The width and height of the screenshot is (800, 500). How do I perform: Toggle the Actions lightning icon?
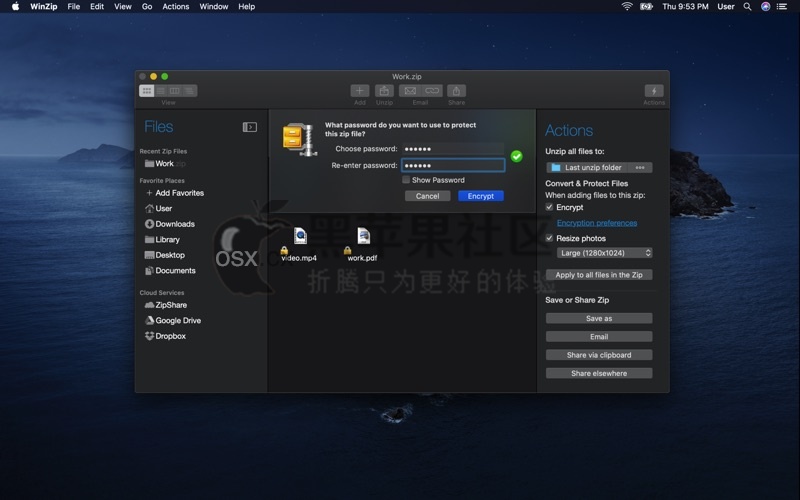click(654, 91)
